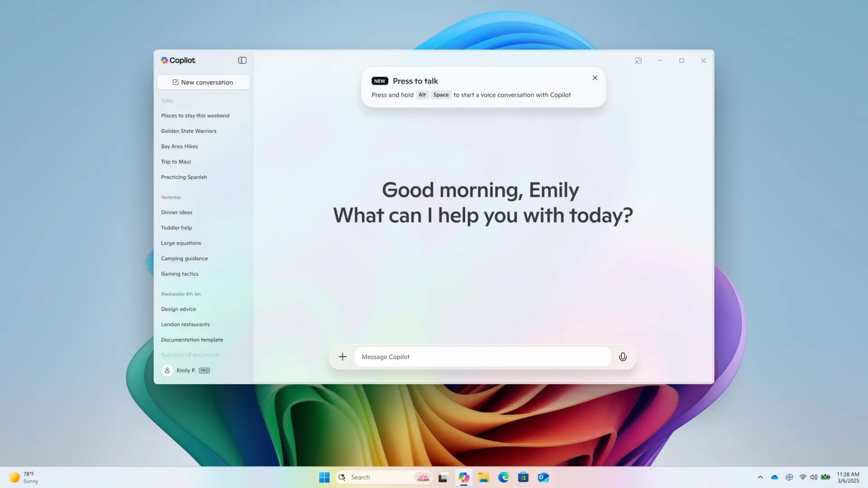868x488 pixels.
Task: Click the lotus search highlight icon in taskbar
Action: 423,477
